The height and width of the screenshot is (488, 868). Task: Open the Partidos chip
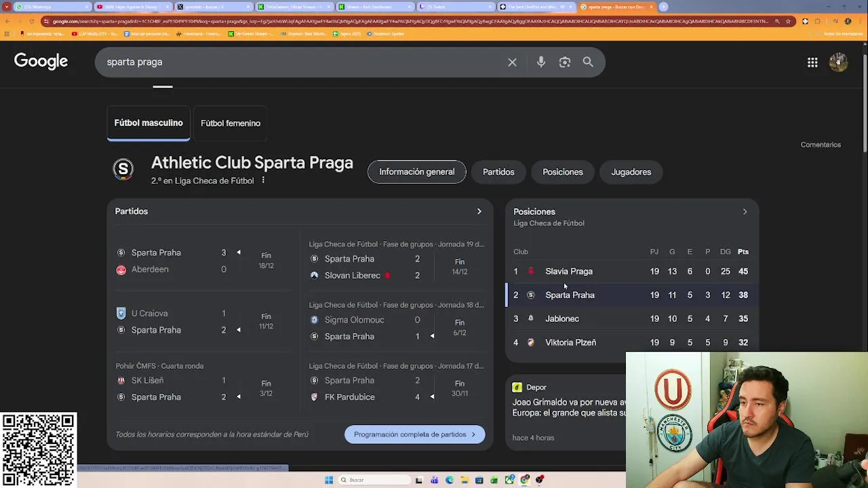click(x=498, y=172)
